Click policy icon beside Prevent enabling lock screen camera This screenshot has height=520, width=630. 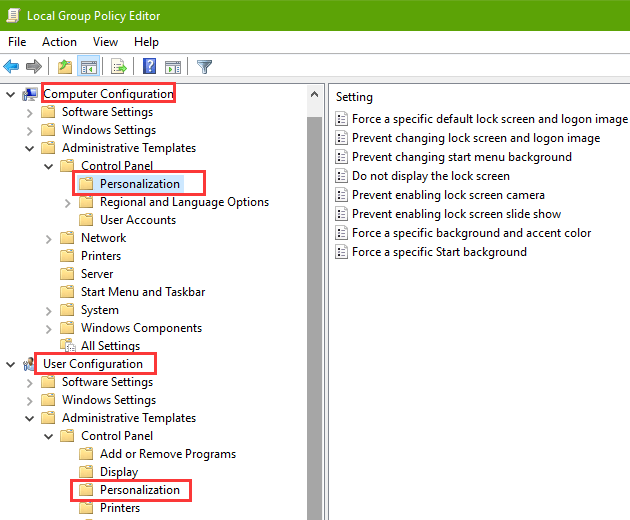coord(342,195)
